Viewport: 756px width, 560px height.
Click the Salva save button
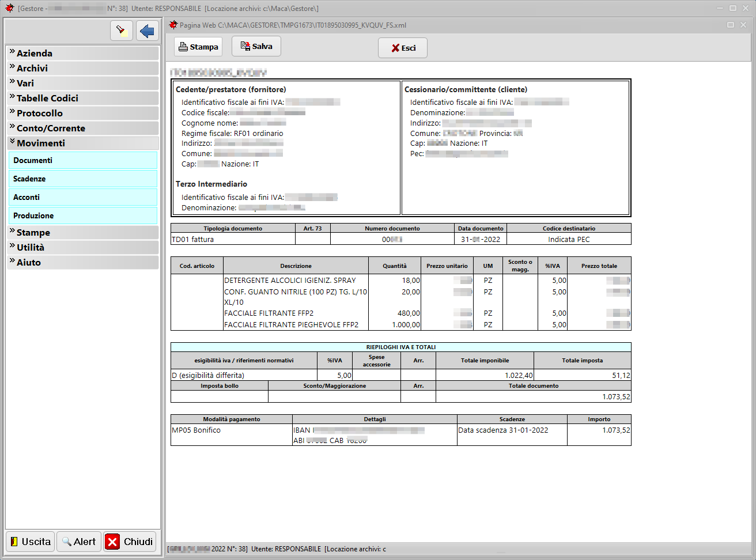(256, 47)
